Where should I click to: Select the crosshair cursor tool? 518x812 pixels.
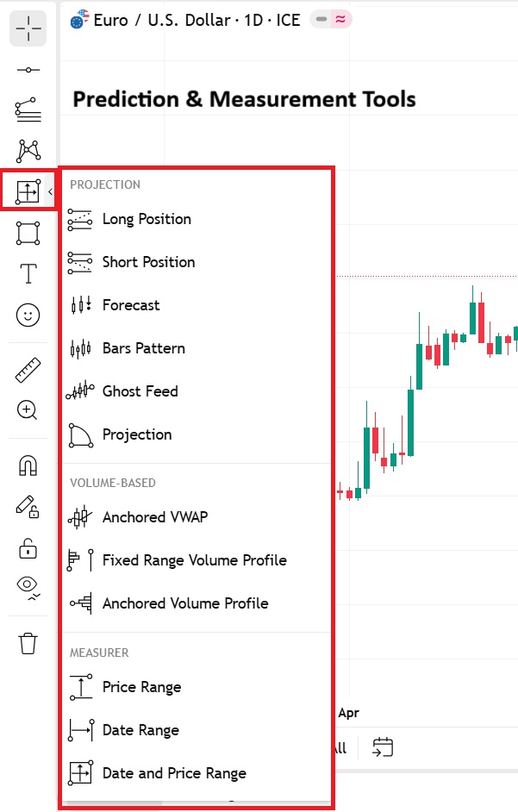coord(28,29)
